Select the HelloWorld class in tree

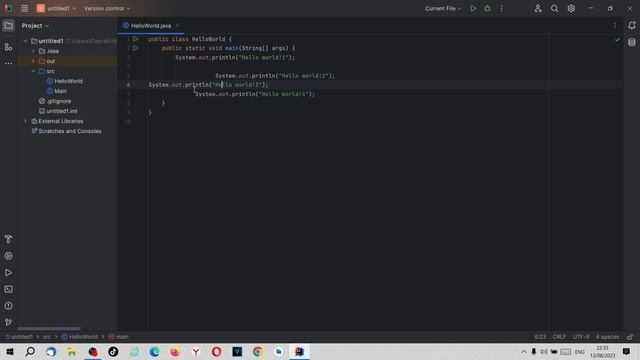[x=65, y=81]
